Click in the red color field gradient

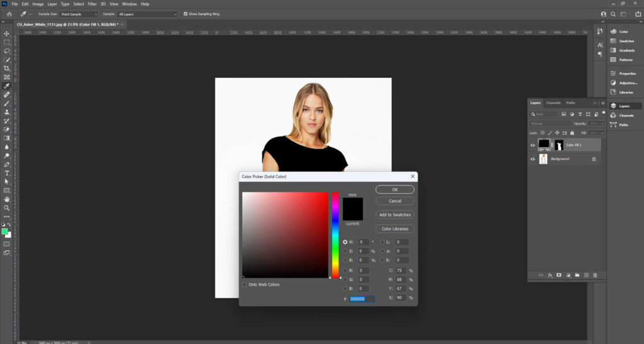(285, 235)
